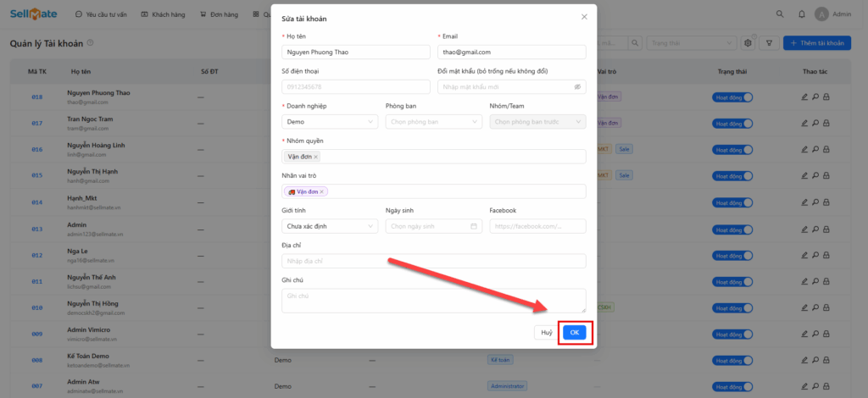Open the Giới tính dropdown
The width and height of the screenshot is (868, 398).
(330, 226)
